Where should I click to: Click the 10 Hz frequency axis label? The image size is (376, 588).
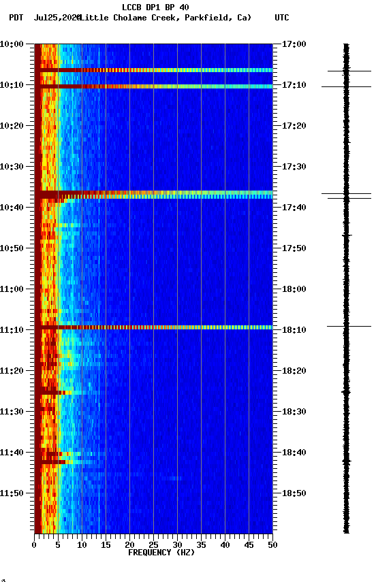(x=82, y=545)
